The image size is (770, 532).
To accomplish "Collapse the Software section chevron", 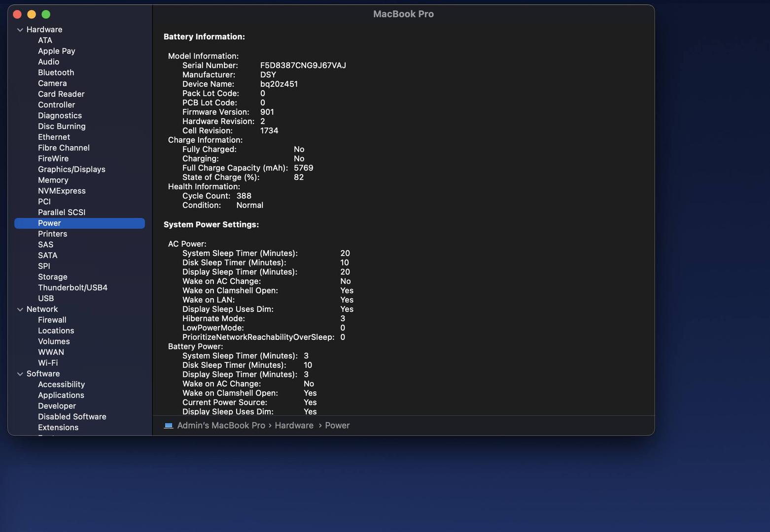I will 20,374.
